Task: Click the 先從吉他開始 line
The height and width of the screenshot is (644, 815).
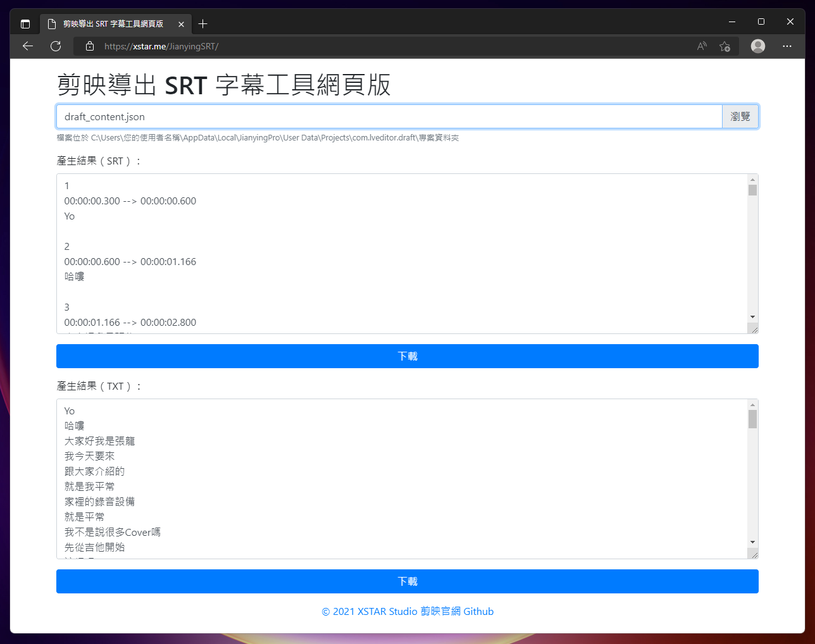Action: click(x=94, y=547)
